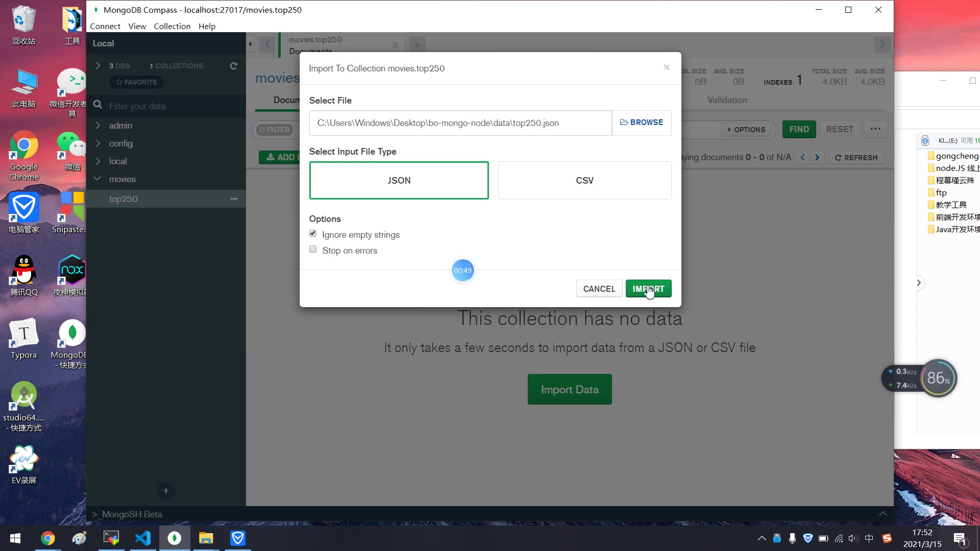
Task: Toggle Ignore empty strings checkbox
Action: [x=314, y=234]
